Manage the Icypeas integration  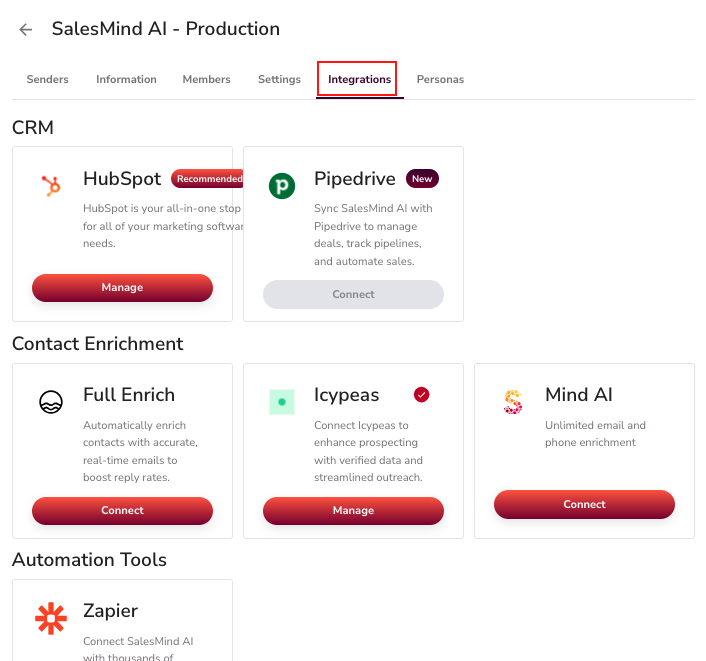(353, 511)
